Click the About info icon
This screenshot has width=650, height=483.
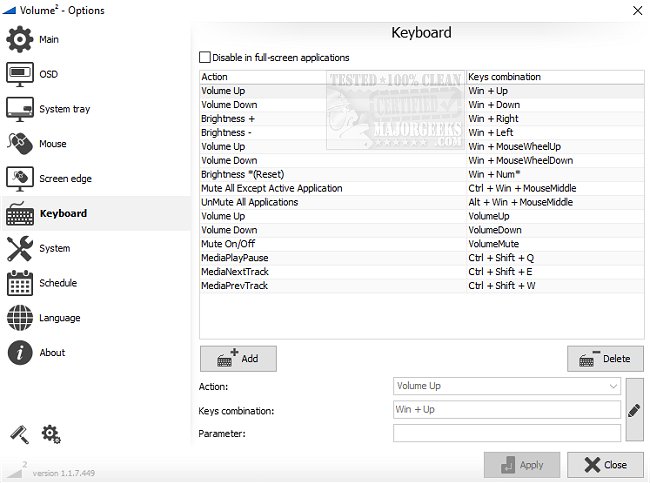[x=20, y=352]
